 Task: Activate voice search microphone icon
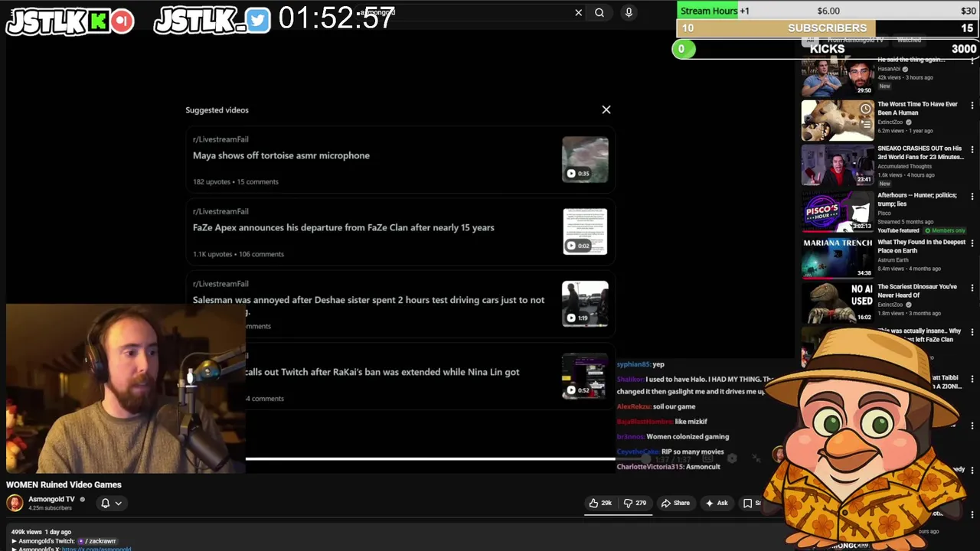(x=629, y=12)
